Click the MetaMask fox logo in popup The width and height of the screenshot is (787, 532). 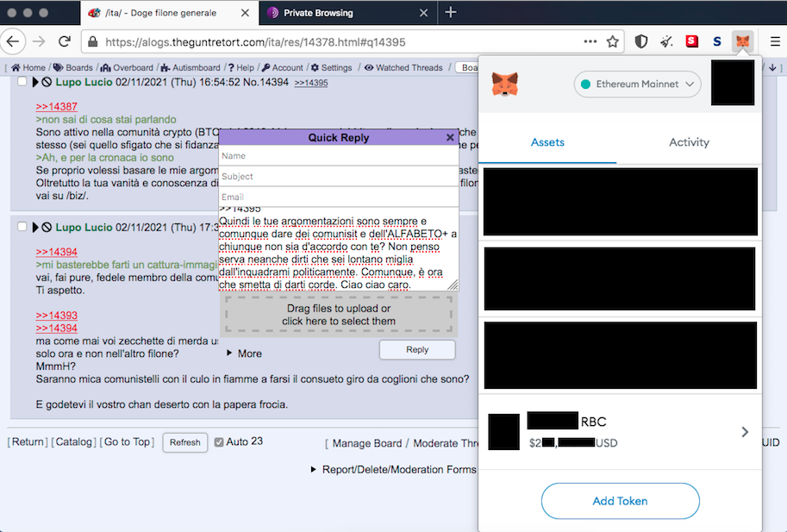point(505,84)
